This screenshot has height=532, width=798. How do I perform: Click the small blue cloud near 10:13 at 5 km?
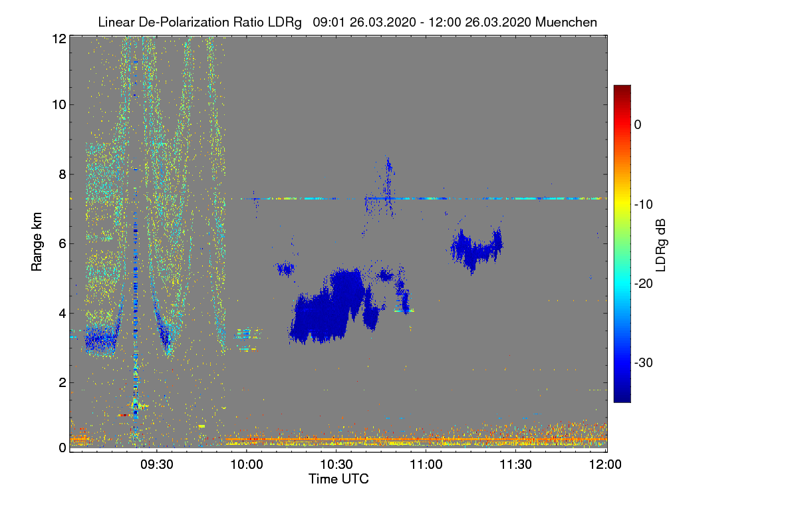tap(285, 269)
